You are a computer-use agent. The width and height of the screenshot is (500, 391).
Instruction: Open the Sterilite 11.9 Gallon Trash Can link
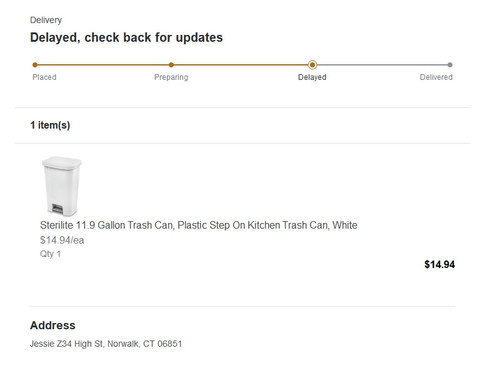coord(199,225)
